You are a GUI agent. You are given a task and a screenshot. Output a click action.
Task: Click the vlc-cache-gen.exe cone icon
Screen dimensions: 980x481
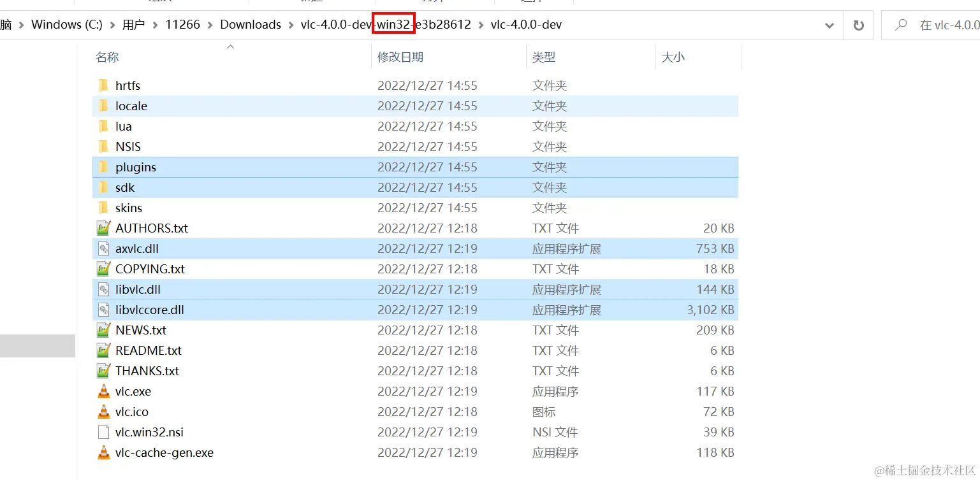pyautogui.click(x=103, y=452)
